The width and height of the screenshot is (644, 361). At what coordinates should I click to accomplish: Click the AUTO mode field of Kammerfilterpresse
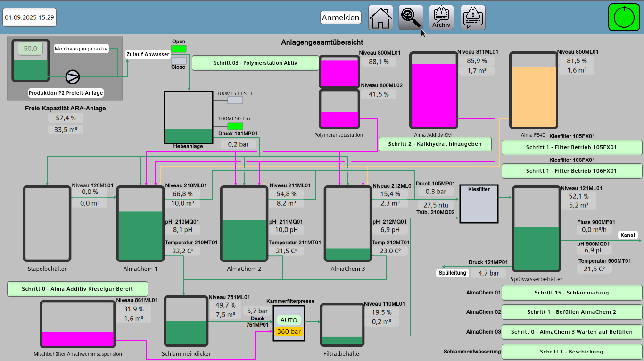tap(289, 320)
